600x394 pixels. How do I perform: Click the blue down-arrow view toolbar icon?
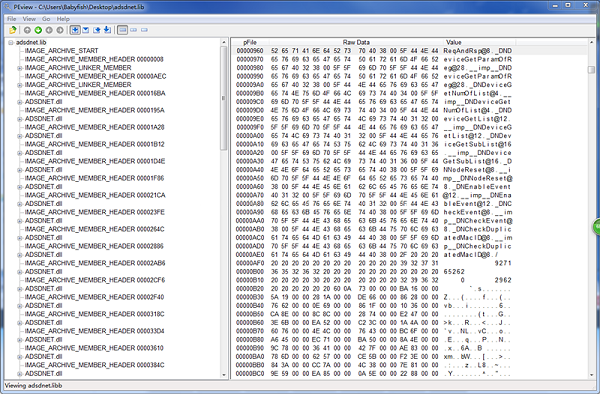108,30
